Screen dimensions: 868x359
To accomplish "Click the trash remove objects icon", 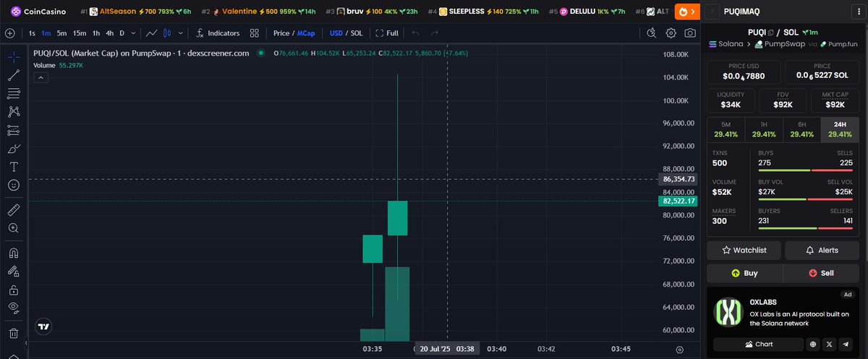I will click(13, 333).
